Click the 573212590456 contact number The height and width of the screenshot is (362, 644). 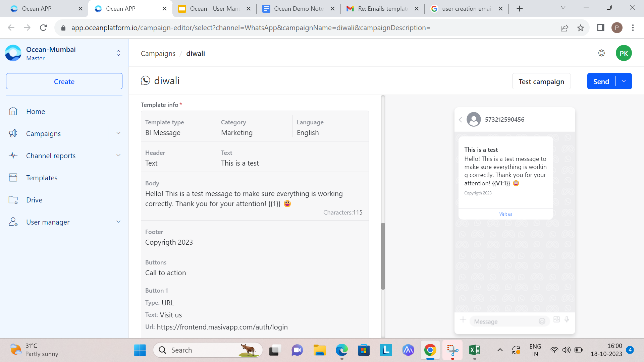[x=504, y=120]
